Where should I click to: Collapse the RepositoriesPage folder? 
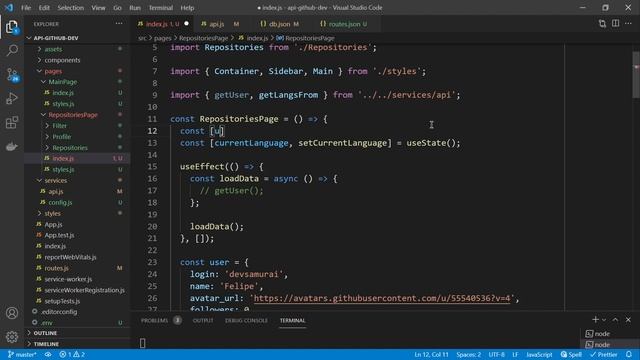(x=73, y=115)
